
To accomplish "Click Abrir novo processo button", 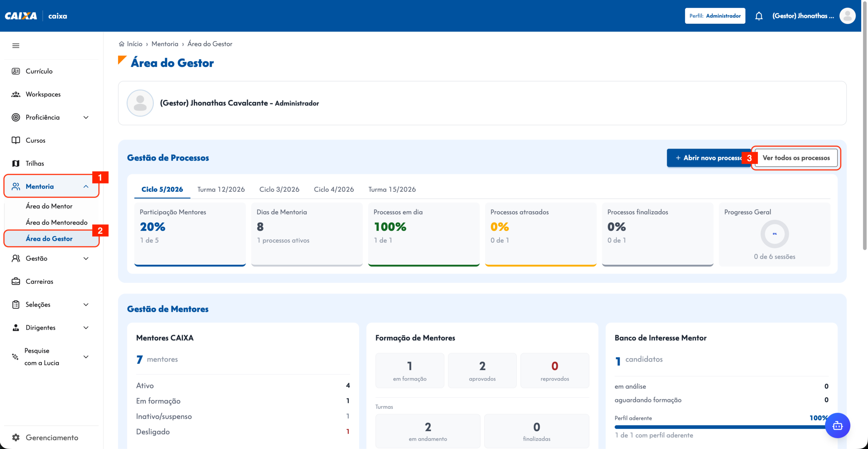I will (708, 158).
